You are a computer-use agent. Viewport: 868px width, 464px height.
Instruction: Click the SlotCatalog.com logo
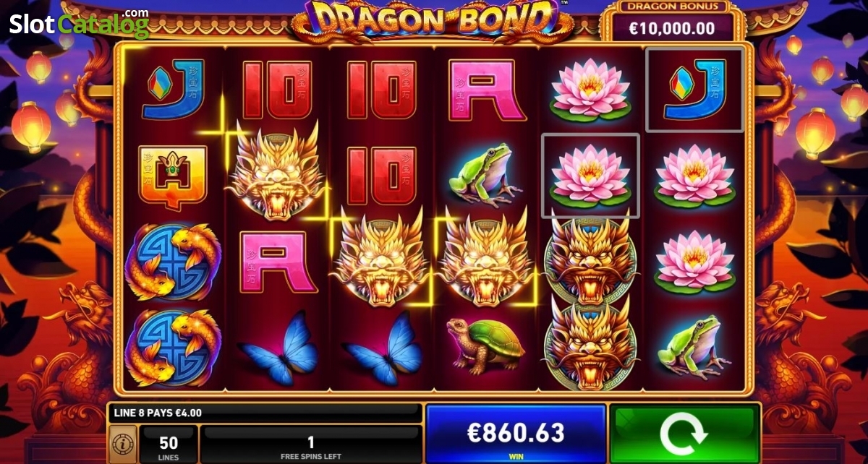coord(80,23)
